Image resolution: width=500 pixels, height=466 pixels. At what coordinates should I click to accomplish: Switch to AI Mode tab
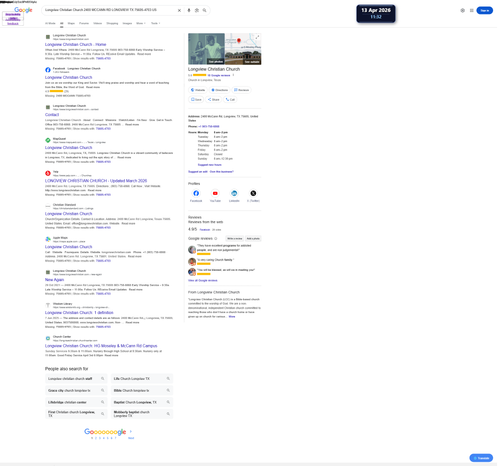50,23
